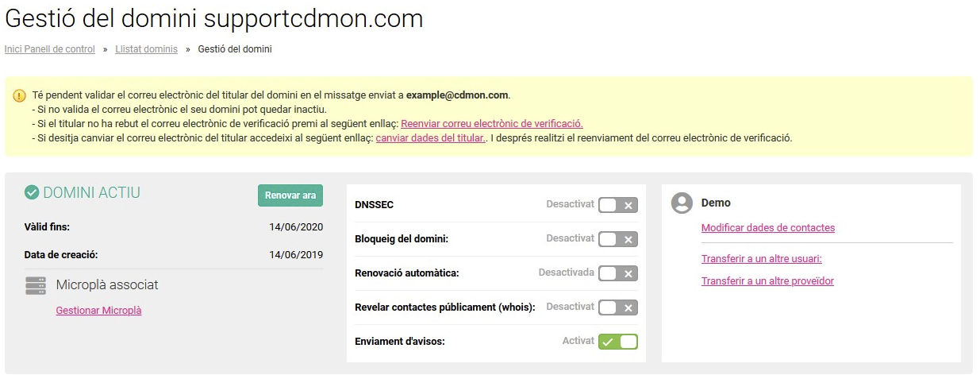Click Transferir a un altre proveïdor link

coord(767,281)
